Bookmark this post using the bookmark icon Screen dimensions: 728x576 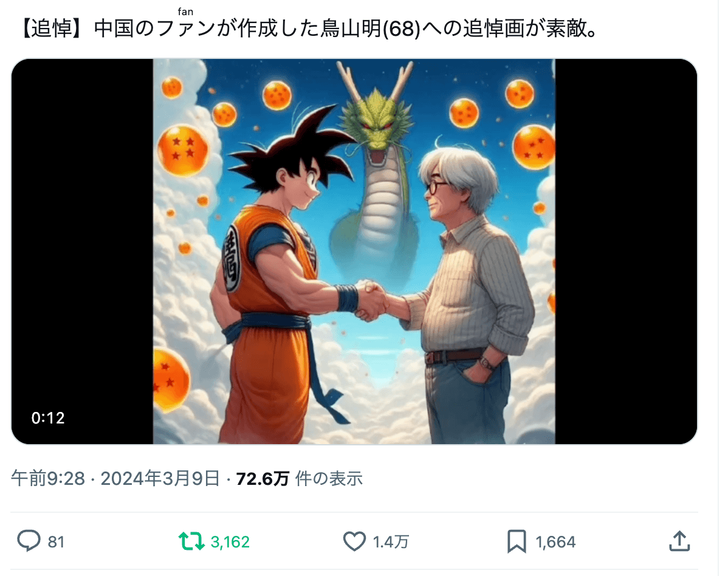(517, 541)
